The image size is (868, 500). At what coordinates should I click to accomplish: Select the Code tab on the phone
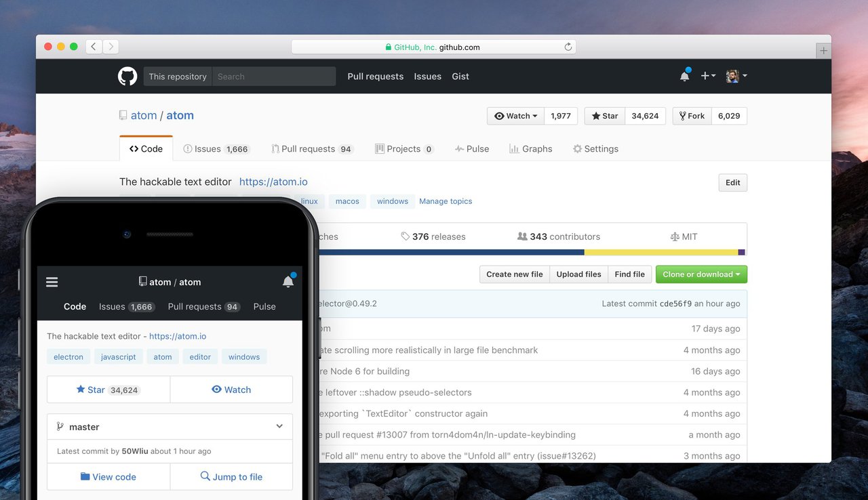click(75, 307)
